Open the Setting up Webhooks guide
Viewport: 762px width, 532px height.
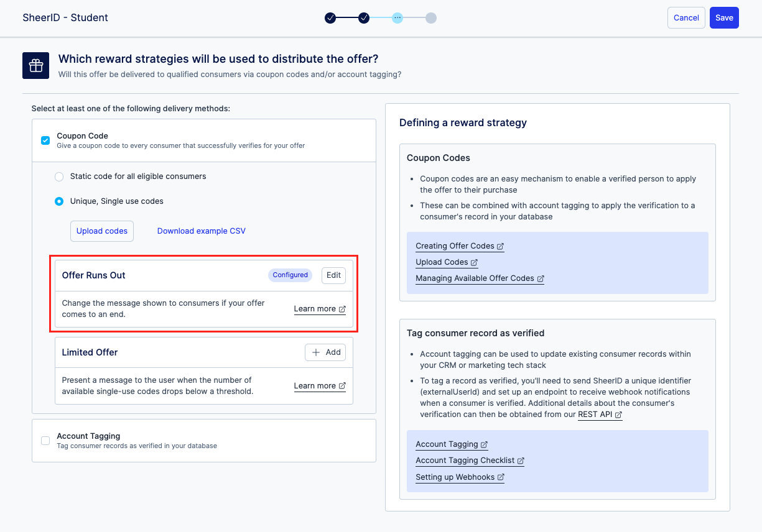pos(459,477)
